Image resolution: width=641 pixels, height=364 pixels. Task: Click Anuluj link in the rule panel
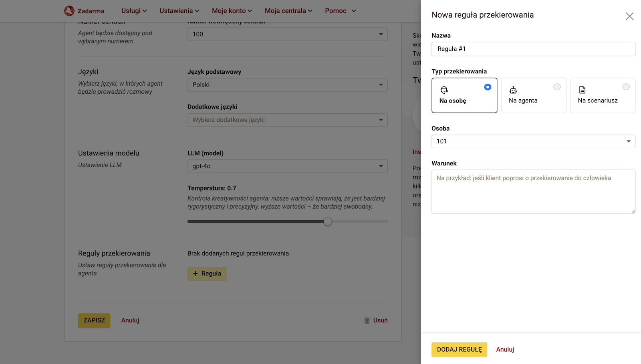click(505, 350)
